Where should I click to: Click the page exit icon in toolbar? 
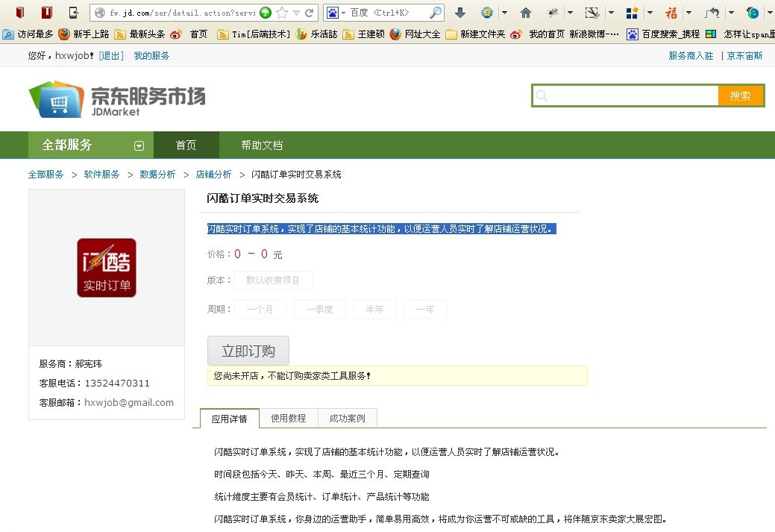tap(73, 13)
